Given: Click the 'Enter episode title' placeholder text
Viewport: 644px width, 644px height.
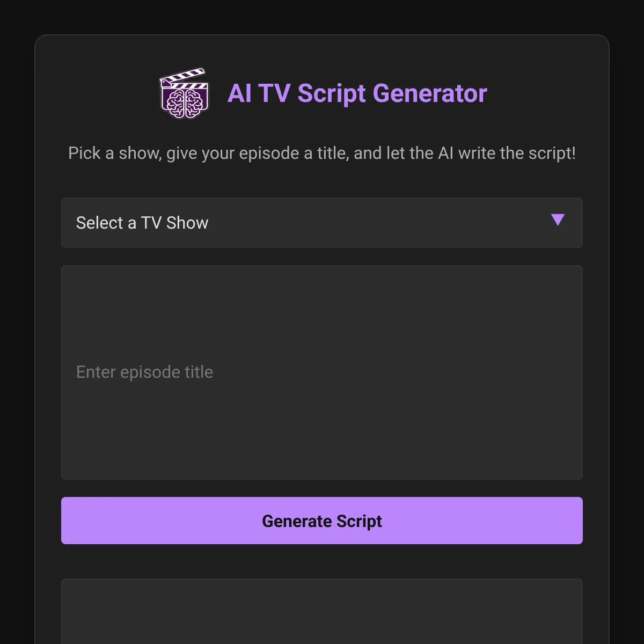Looking at the screenshot, I should pos(145,372).
